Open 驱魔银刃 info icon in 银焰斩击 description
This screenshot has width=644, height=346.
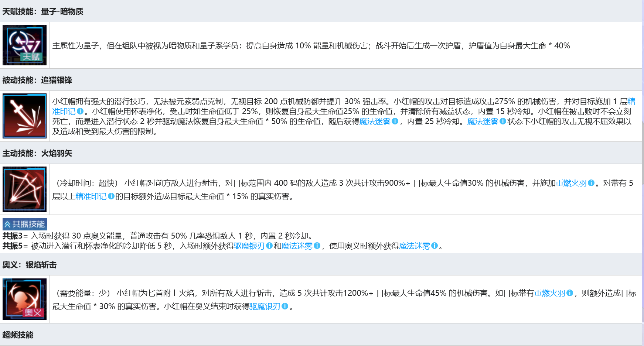click(x=285, y=306)
